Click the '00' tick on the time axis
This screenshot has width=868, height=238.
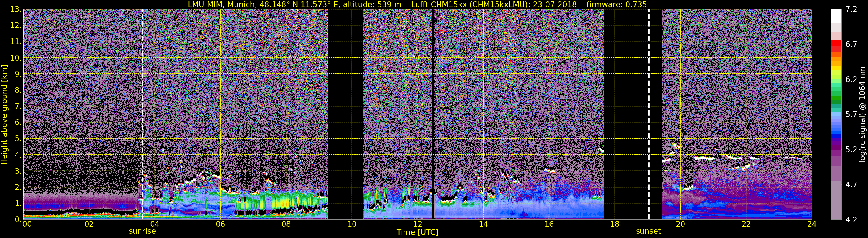tap(27, 224)
